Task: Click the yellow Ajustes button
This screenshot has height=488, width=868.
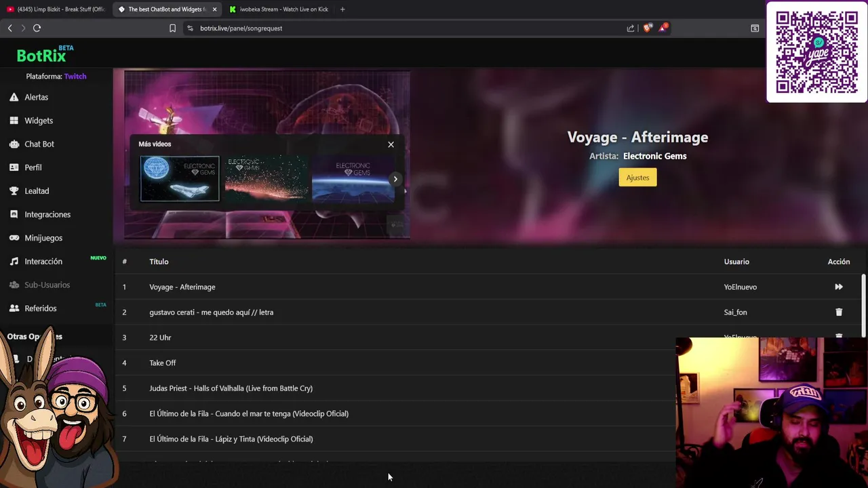Action: (637, 178)
